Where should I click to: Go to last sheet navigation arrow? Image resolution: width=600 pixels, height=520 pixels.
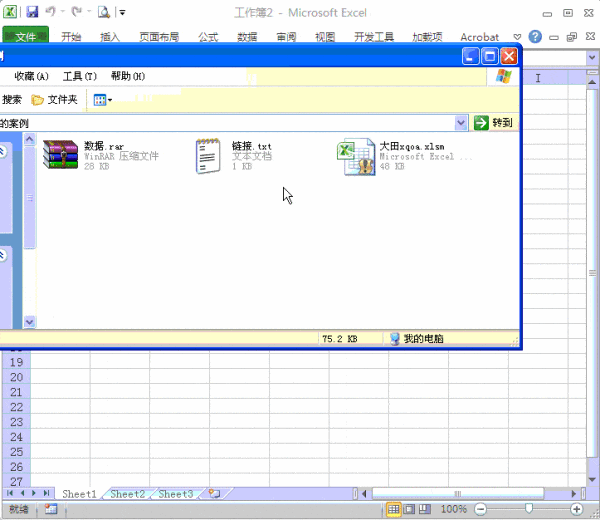[46, 493]
